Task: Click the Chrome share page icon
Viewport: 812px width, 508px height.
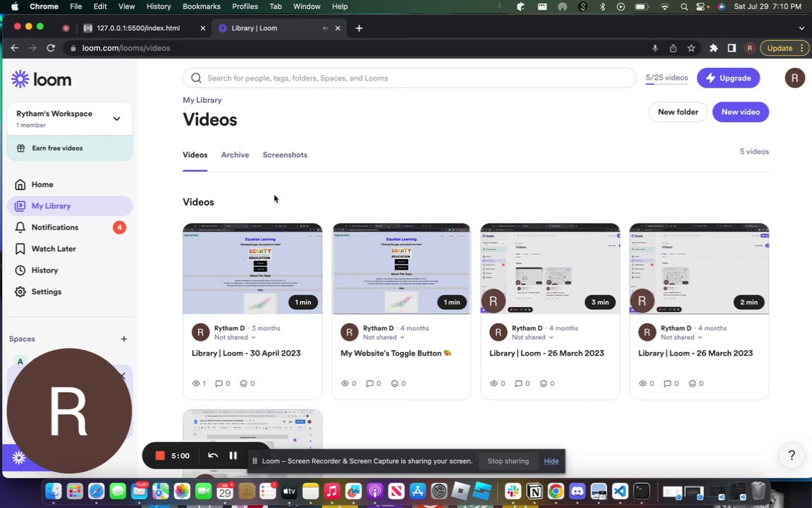Action: point(672,48)
